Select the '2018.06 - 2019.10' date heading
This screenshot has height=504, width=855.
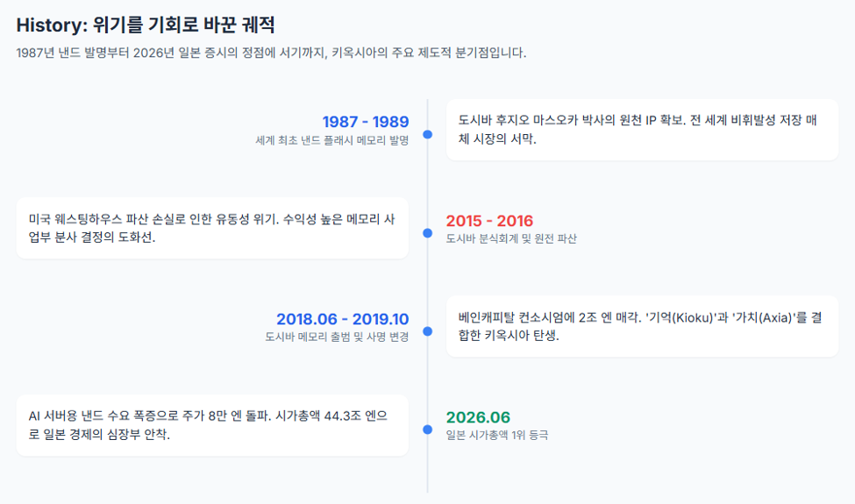point(342,319)
